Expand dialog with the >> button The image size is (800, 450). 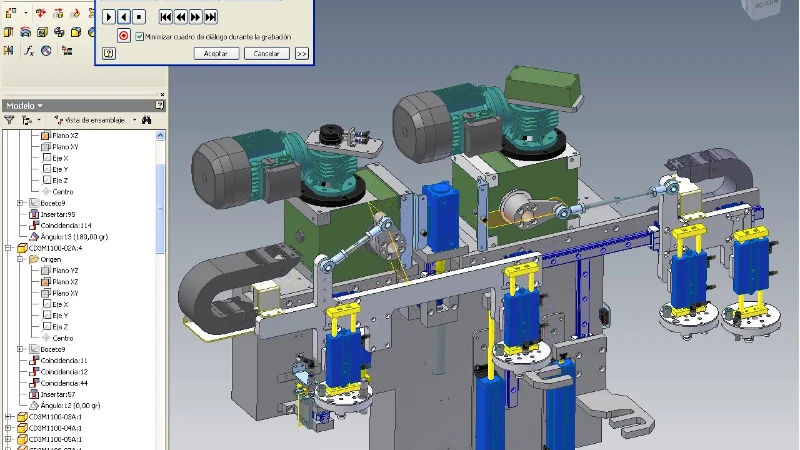coord(302,54)
